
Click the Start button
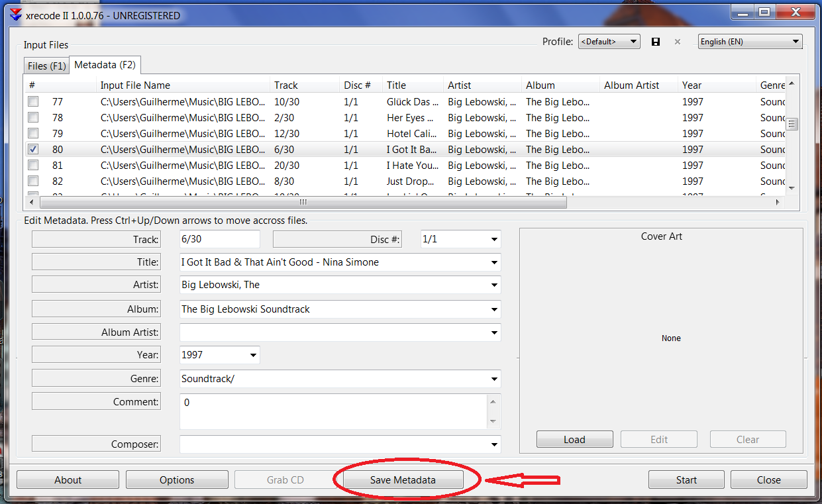click(x=686, y=480)
